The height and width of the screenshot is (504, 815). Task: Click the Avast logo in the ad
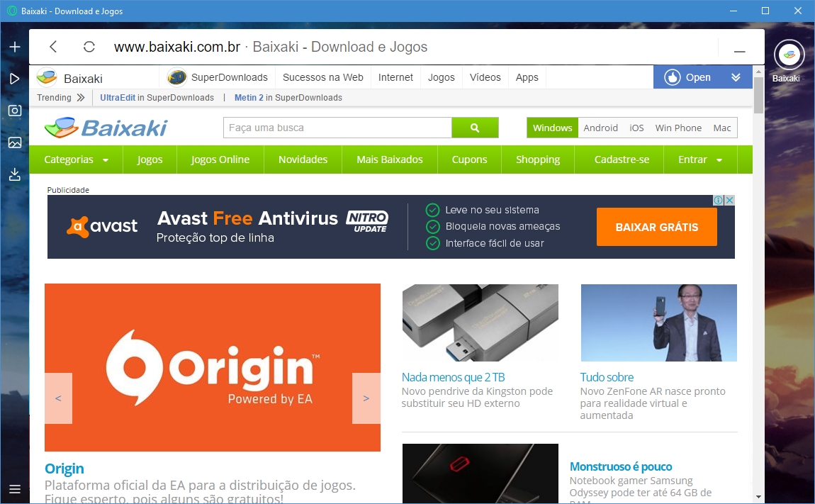click(102, 226)
